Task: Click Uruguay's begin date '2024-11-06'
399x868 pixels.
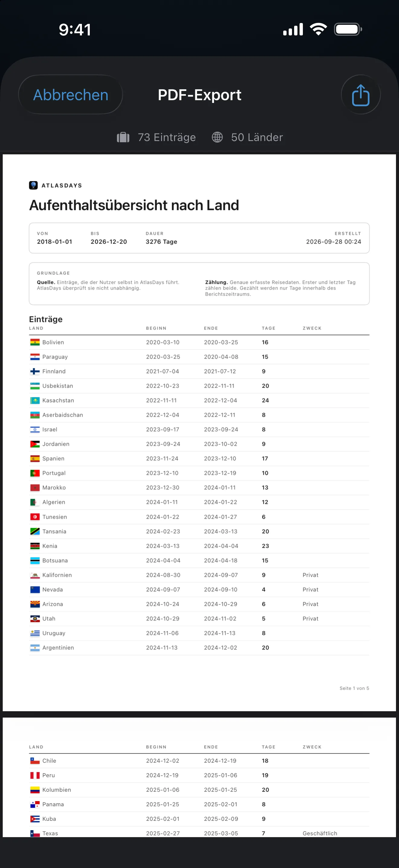Action: click(x=162, y=633)
